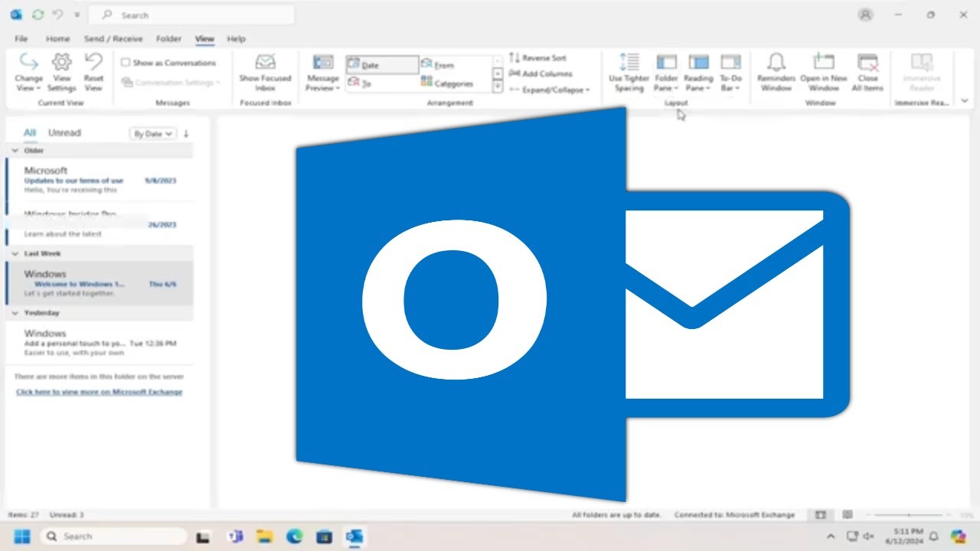
Task: Show All messages filter
Action: 29,132
